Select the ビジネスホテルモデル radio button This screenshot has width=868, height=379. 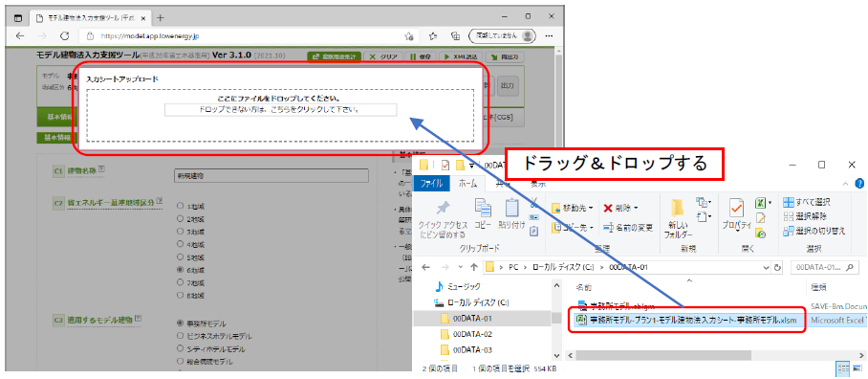[180, 336]
